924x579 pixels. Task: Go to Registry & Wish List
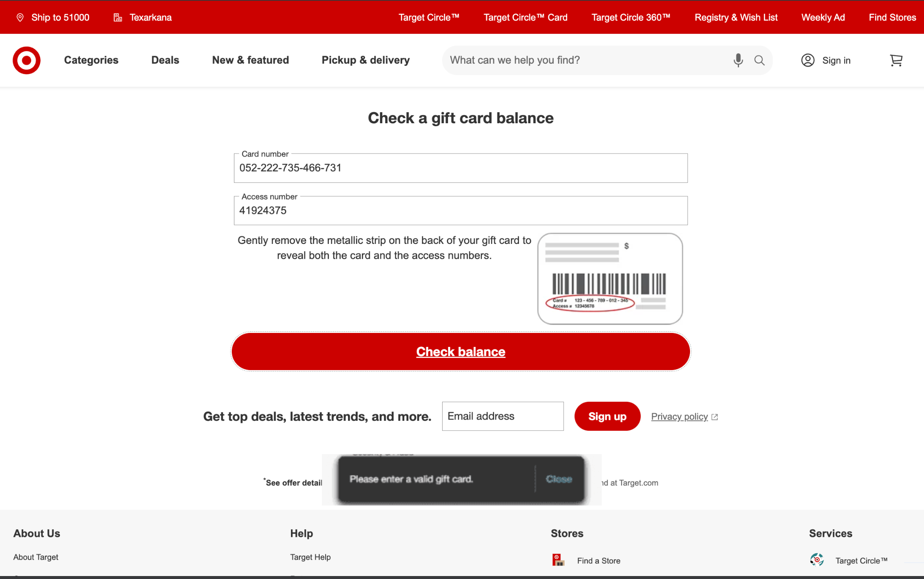(736, 17)
